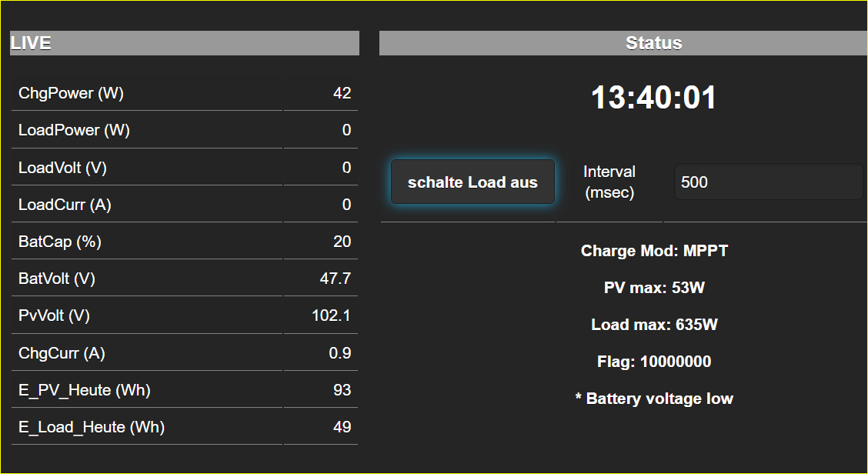Select the ChgPower (W) row label
Image resolution: width=868 pixels, height=474 pixels.
click(x=71, y=93)
